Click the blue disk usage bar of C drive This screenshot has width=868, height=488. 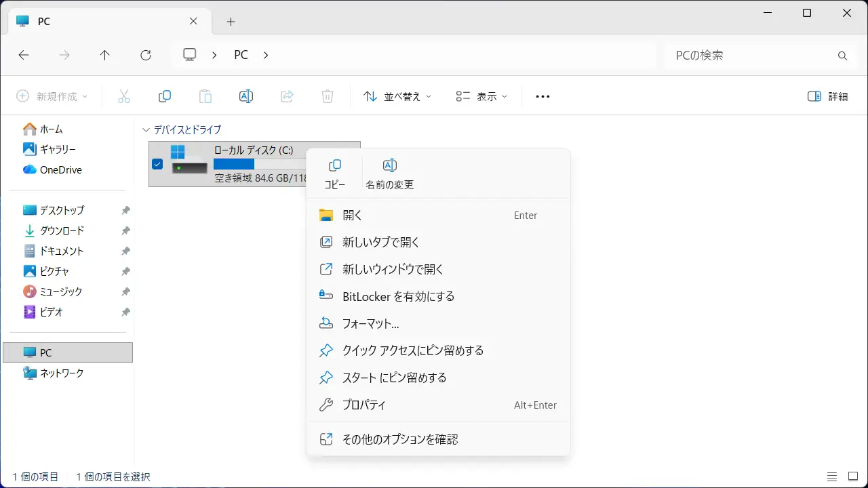point(234,164)
